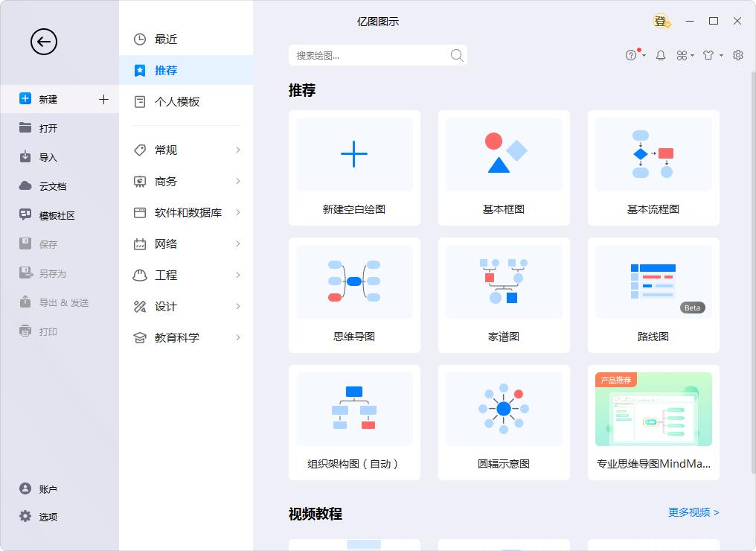Viewport: 756px width, 551px height.
Task: Open 专业思维导图MindMaster product card
Action: [653, 423]
